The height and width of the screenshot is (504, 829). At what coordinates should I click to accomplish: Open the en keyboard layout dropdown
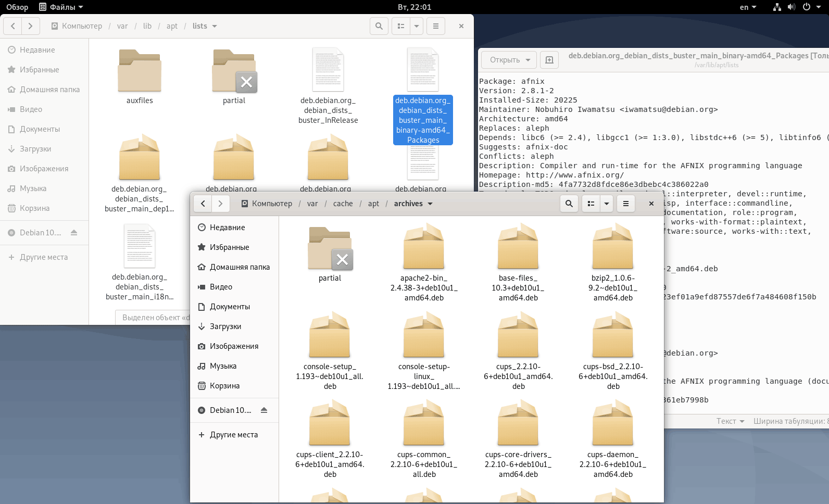pyautogui.click(x=748, y=7)
